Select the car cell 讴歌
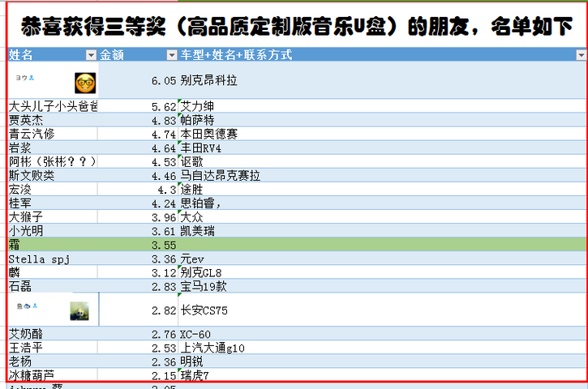Screen dimensions: 588x389 383,161
